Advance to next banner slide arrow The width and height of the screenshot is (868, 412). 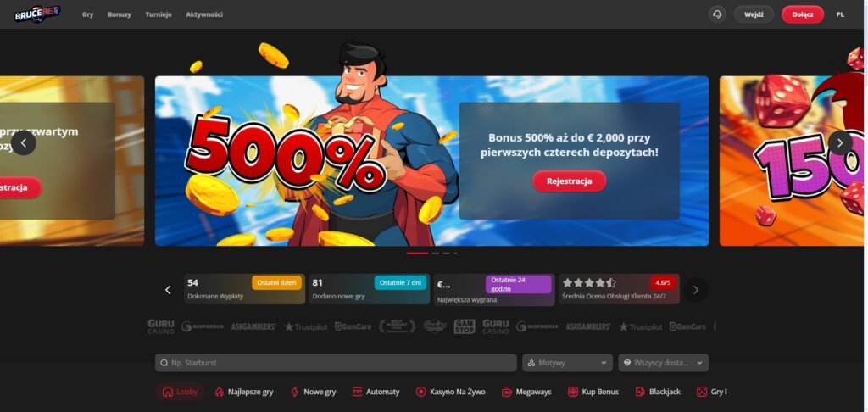click(840, 143)
